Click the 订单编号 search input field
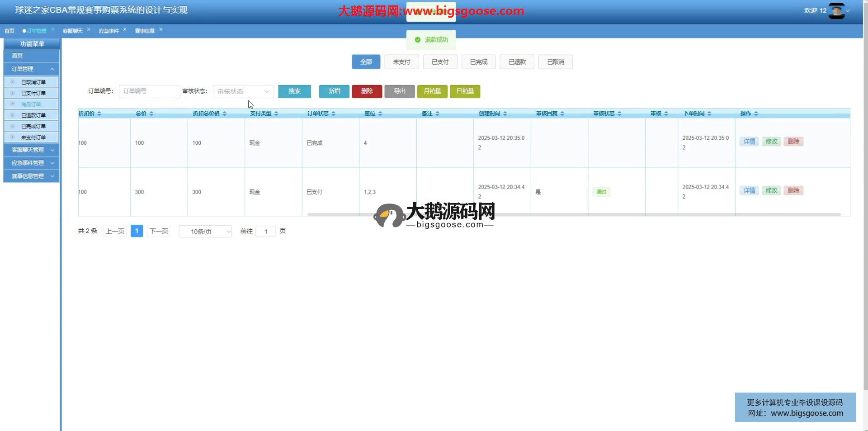This screenshot has height=431, width=868. pos(149,91)
